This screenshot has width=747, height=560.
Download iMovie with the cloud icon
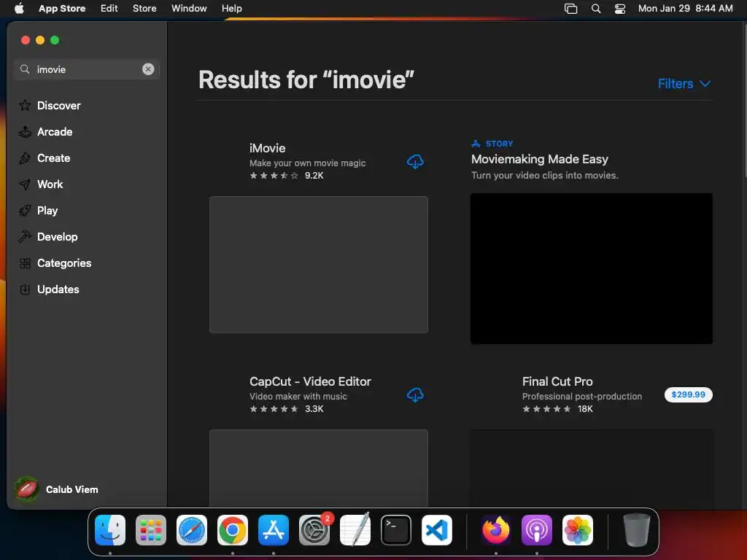point(415,162)
